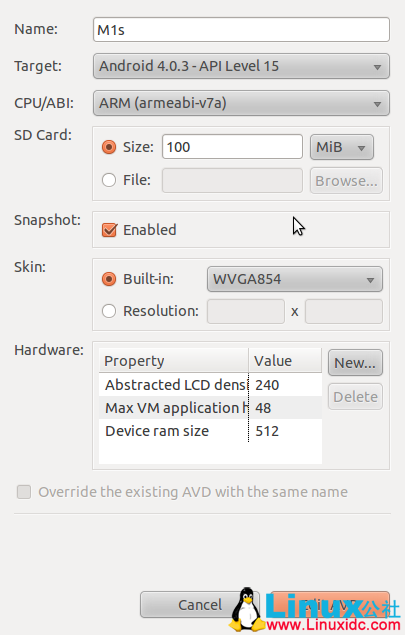The image size is (405, 635).
Task: Click the Property column header
Action: 174,361
